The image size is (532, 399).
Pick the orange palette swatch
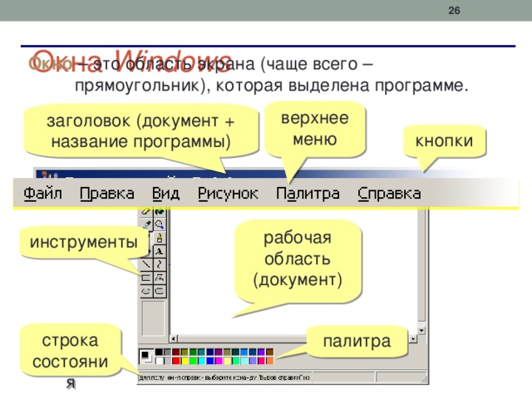(x=269, y=361)
